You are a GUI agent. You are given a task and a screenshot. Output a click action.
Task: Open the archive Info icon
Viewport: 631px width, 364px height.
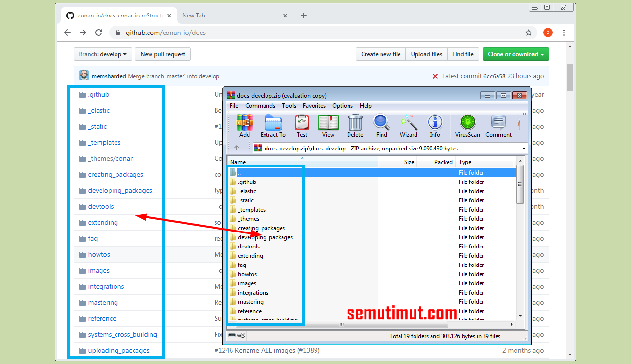pyautogui.click(x=435, y=126)
